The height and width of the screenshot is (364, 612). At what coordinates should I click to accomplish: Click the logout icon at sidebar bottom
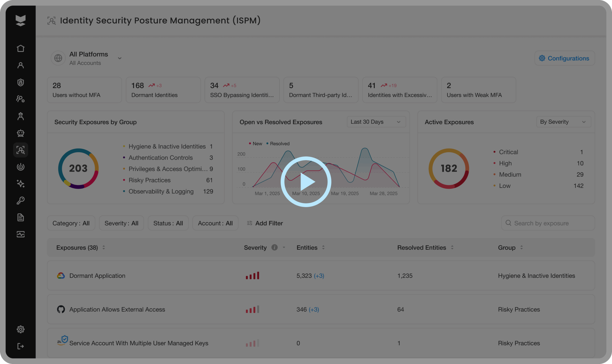point(21,346)
